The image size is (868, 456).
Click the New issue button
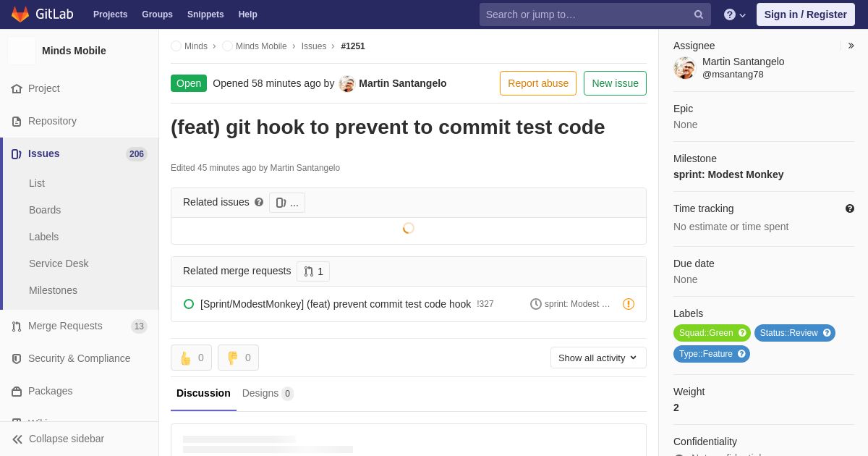(615, 83)
